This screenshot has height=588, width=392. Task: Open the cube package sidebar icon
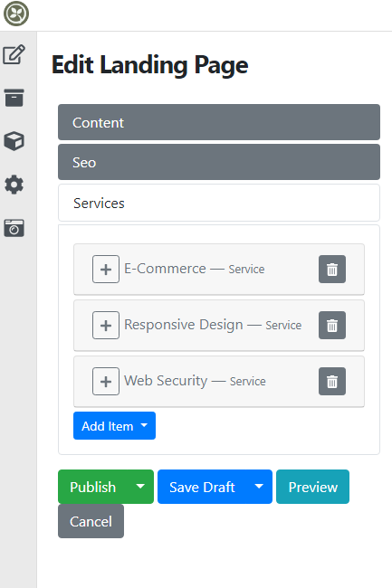14,141
